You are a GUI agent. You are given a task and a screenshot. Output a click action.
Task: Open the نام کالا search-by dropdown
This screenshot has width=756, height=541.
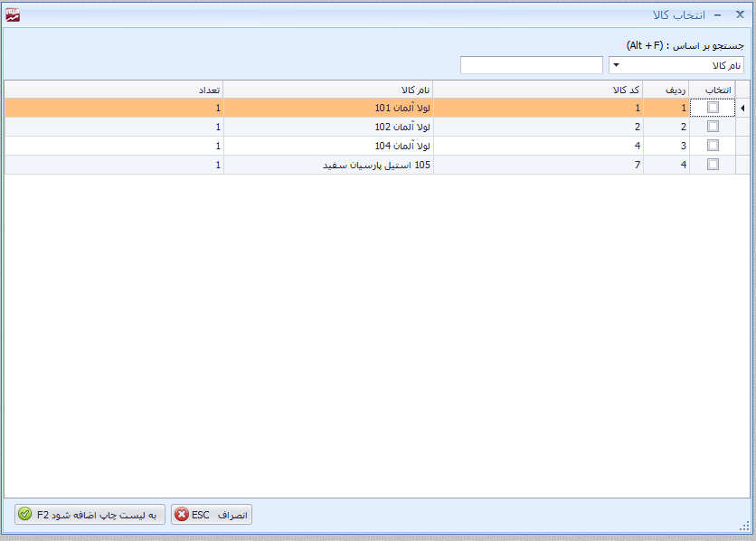[676, 65]
